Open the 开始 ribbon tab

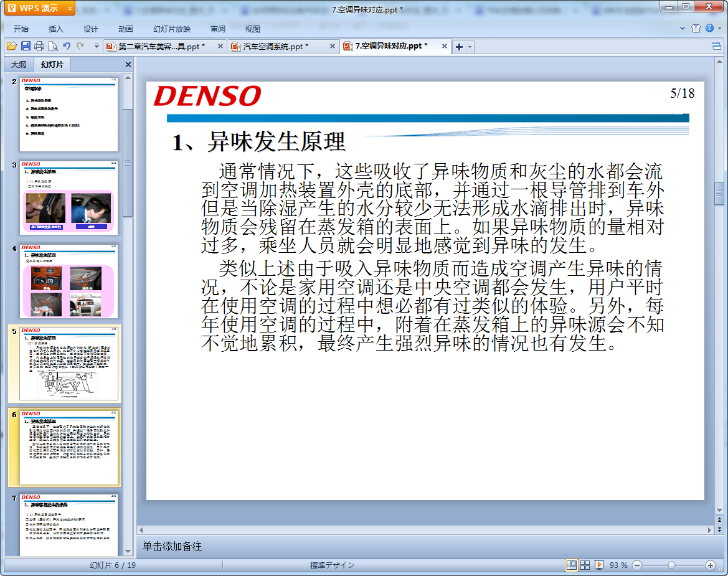21,29
